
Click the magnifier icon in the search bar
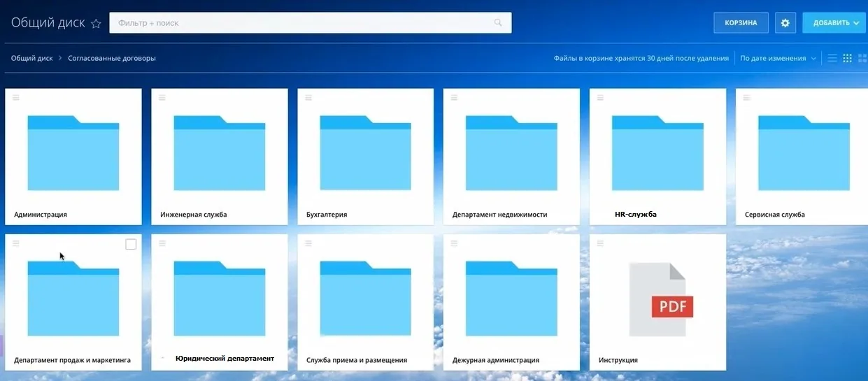tap(498, 23)
